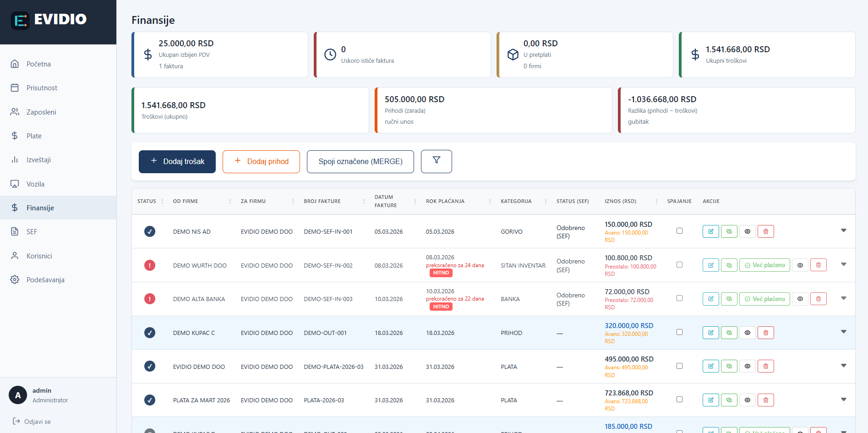Expand the DEMO KUPAC C row chevron
Image resolution: width=868 pixels, height=433 pixels.
click(844, 332)
